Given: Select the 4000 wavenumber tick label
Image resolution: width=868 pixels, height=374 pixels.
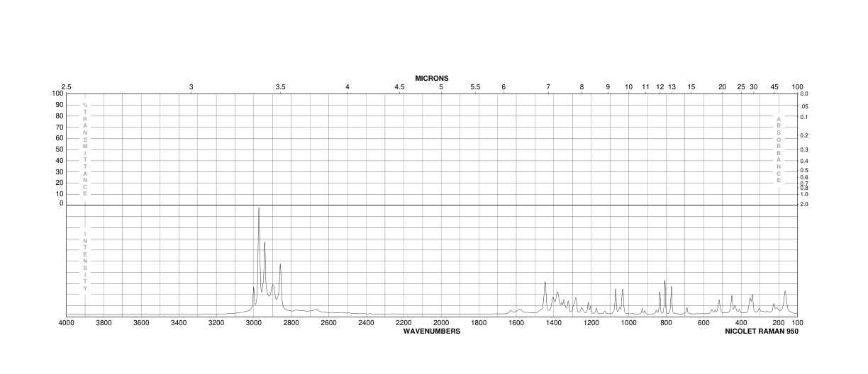Looking at the screenshot, I should (66, 323).
